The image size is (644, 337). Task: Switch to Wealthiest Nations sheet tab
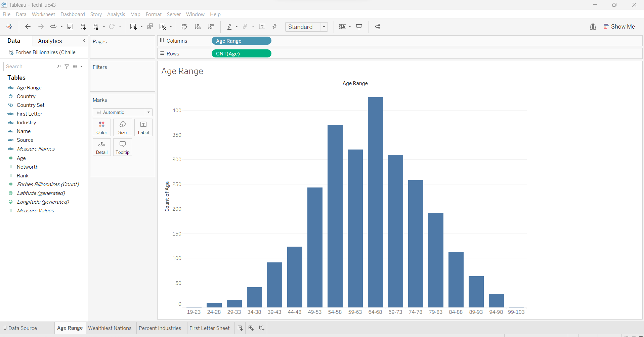(x=110, y=328)
